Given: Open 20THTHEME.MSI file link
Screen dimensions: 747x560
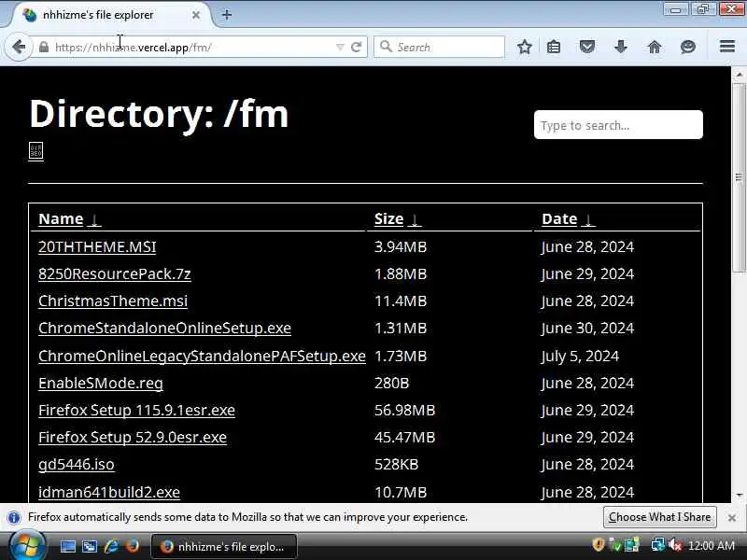Looking at the screenshot, I should [97, 246].
